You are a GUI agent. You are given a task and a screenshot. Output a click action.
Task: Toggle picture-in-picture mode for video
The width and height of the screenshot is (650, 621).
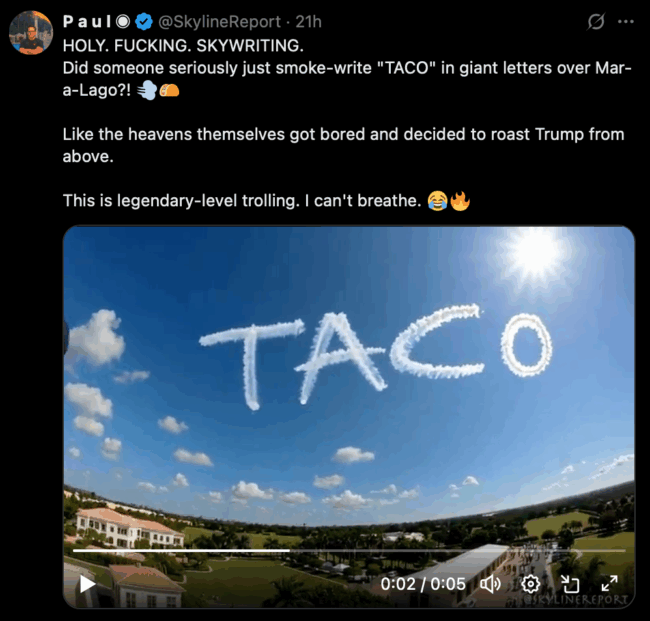pos(570,583)
